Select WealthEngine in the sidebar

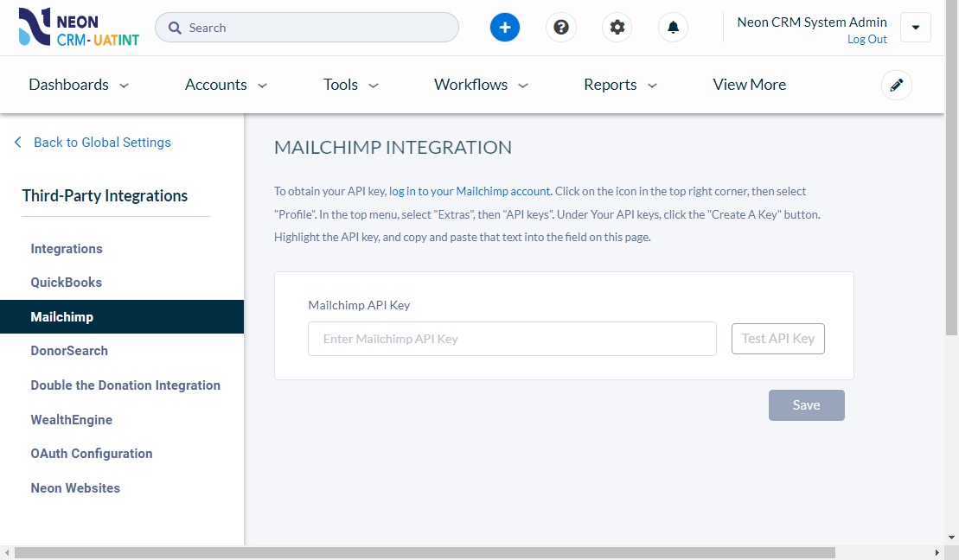[72, 420]
